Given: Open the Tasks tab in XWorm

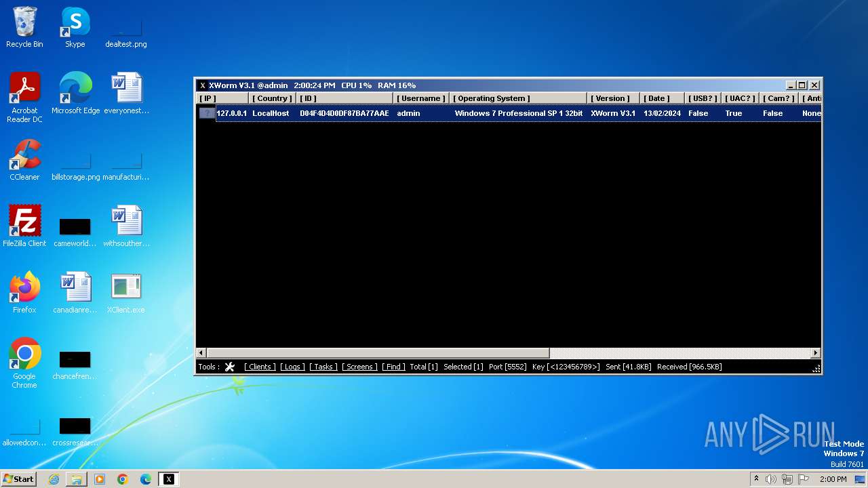Looking at the screenshot, I should pyautogui.click(x=323, y=367).
